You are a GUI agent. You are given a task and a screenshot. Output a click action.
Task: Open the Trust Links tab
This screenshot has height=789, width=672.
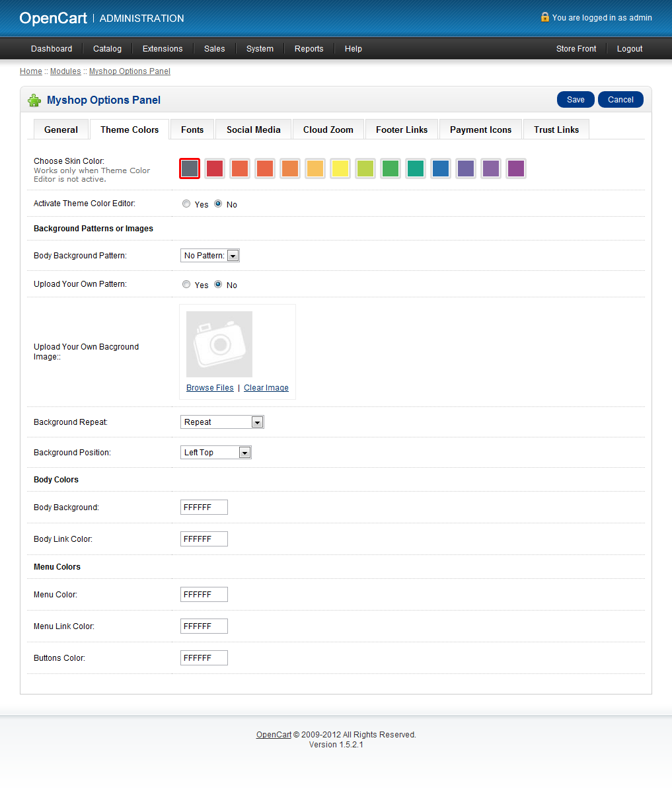coord(556,130)
